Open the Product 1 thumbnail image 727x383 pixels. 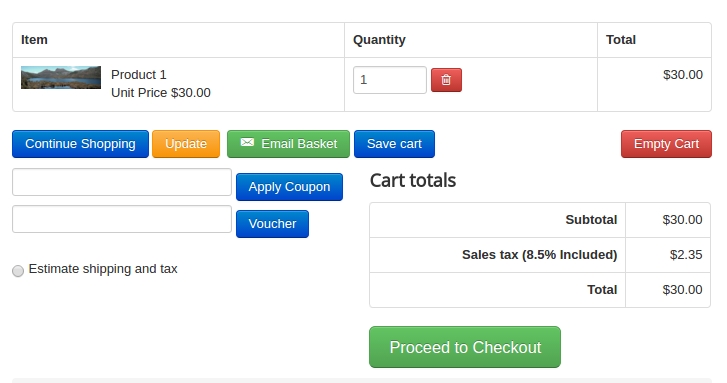click(61, 77)
